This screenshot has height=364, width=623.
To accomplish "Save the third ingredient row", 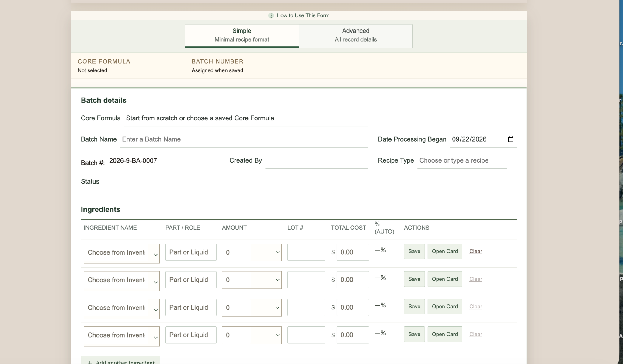I will coord(414,307).
